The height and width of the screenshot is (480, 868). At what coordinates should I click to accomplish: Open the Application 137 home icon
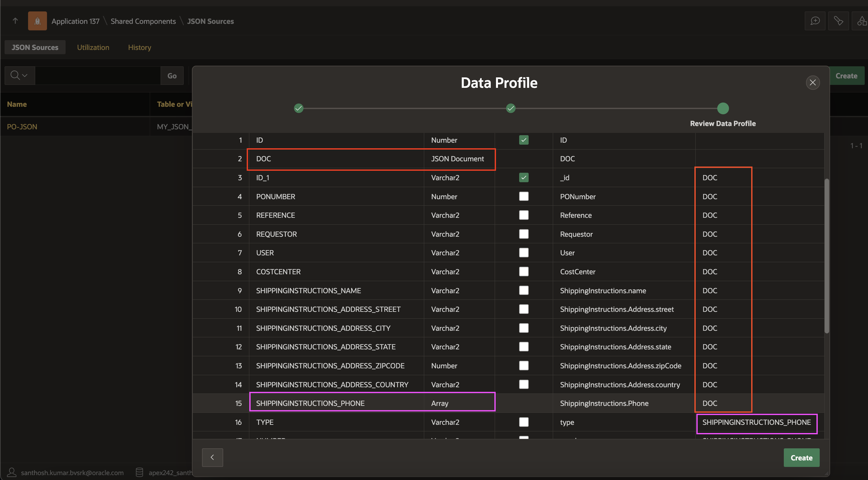click(38, 21)
